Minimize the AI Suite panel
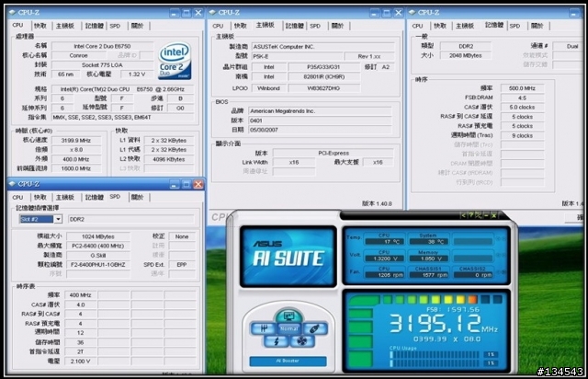The image size is (588, 379). point(486,215)
